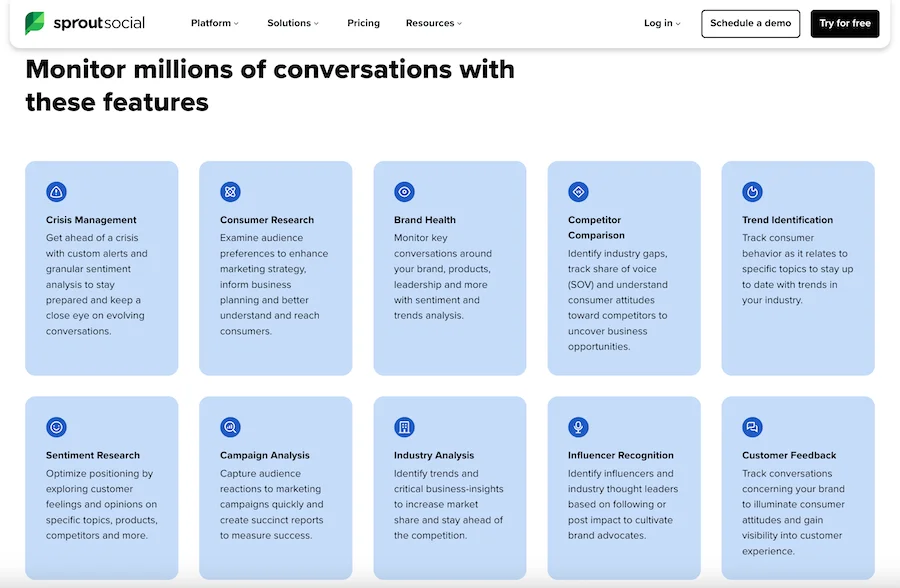Click the Customer Feedback chat icon
This screenshot has height=588, width=900.
[752, 427]
